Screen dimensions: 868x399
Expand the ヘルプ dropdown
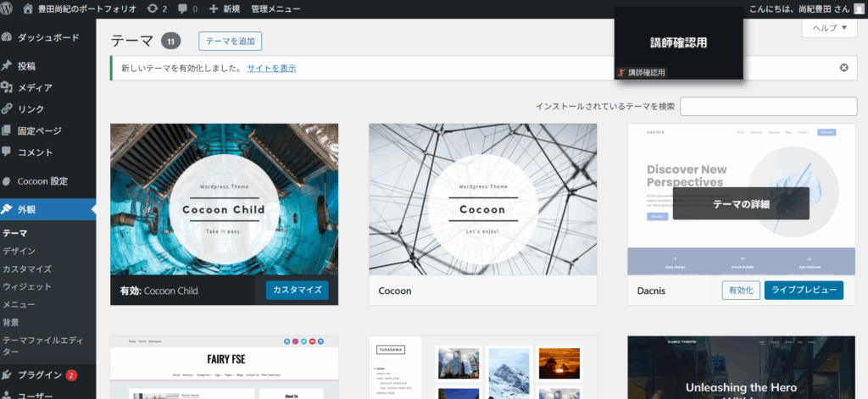(829, 28)
